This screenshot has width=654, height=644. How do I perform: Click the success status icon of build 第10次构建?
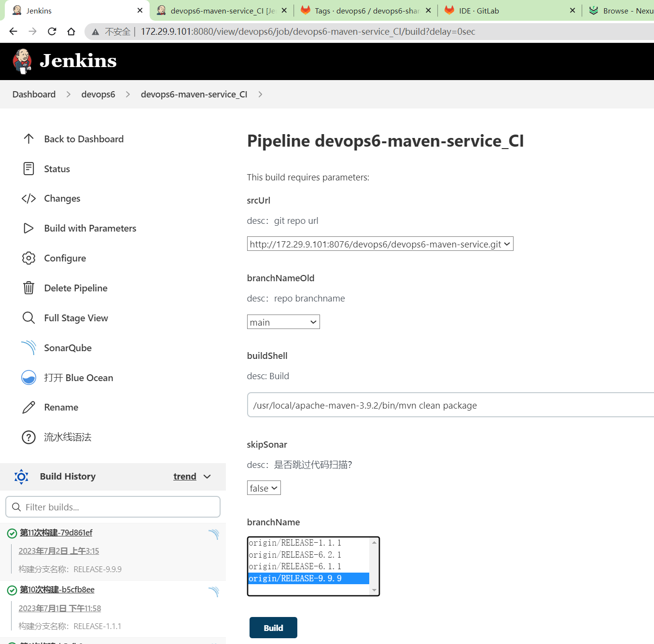point(12,590)
